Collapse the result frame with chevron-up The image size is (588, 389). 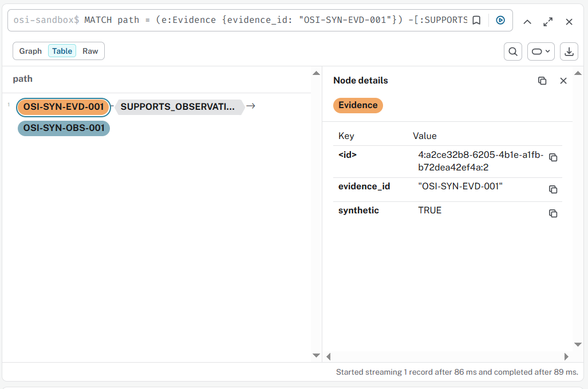pyautogui.click(x=527, y=22)
